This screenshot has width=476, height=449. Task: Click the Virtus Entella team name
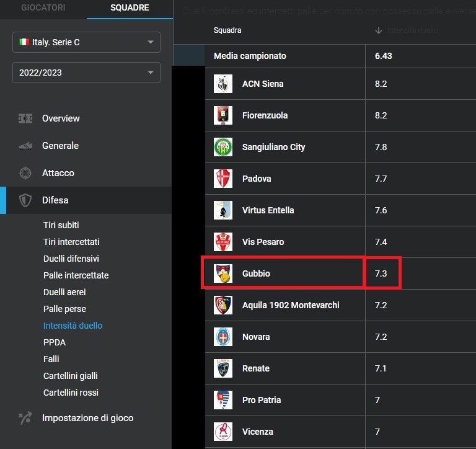tap(268, 210)
